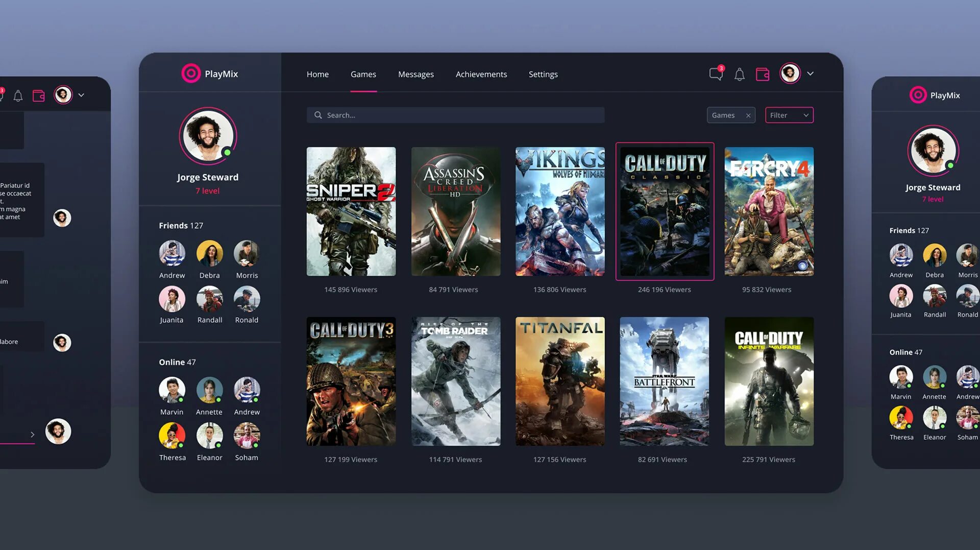Image resolution: width=980 pixels, height=550 pixels.
Task: Open Call of Duty Classic cover
Action: click(x=665, y=211)
